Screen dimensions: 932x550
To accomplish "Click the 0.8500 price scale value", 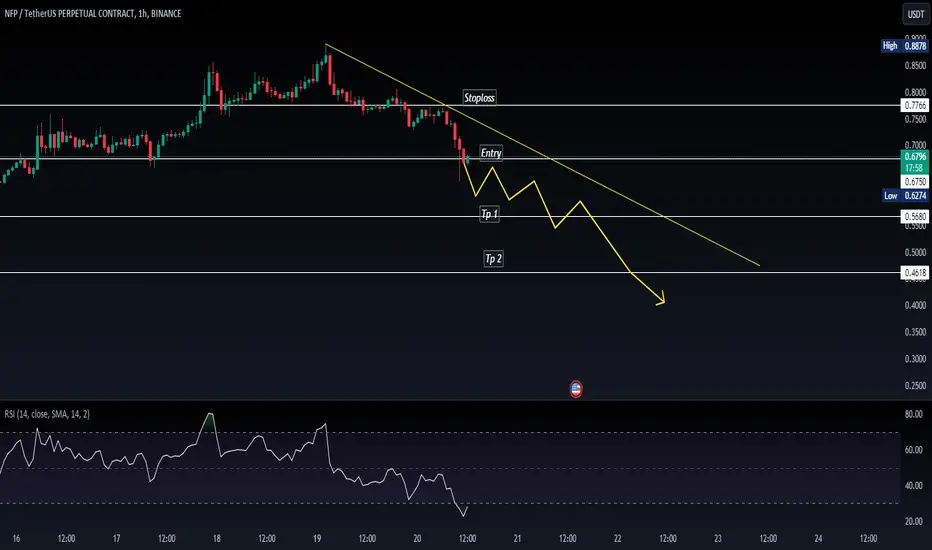I will pyautogui.click(x=915, y=65).
